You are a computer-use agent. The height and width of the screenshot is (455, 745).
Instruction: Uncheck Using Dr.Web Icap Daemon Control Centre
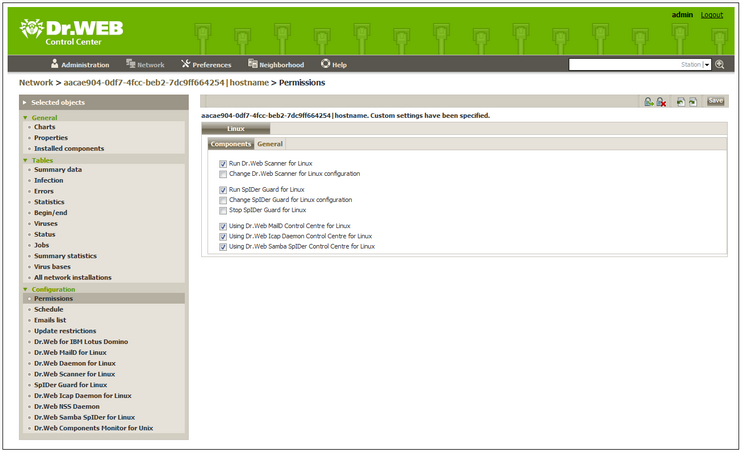click(x=223, y=237)
